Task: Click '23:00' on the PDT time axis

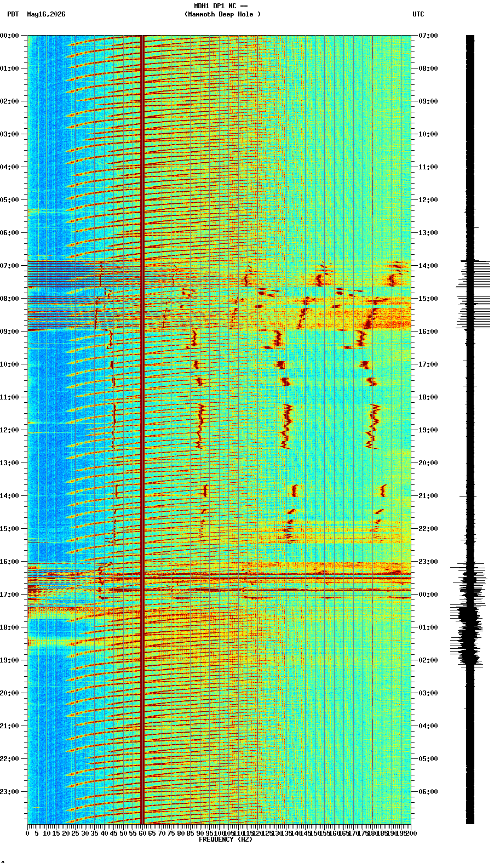Action: point(9,792)
